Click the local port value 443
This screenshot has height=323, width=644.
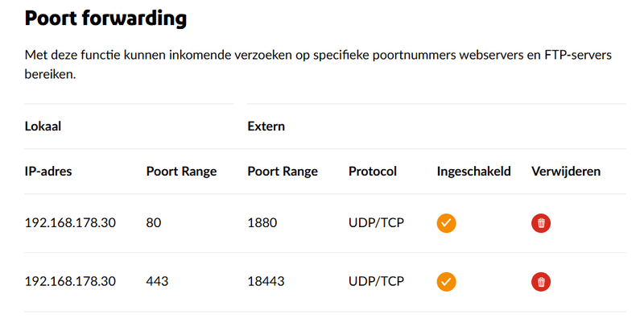pyautogui.click(x=157, y=282)
